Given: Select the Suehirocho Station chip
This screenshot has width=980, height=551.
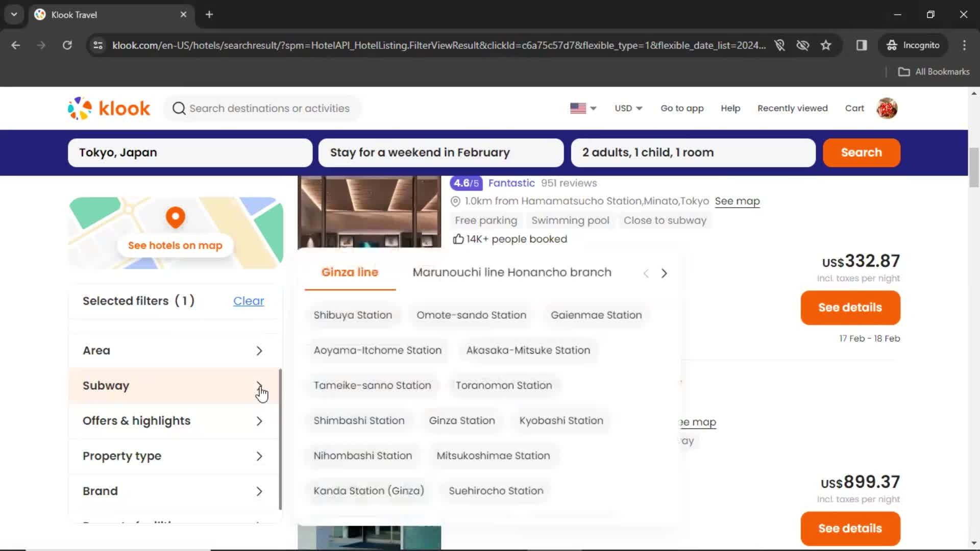Looking at the screenshot, I should (x=496, y=491).
